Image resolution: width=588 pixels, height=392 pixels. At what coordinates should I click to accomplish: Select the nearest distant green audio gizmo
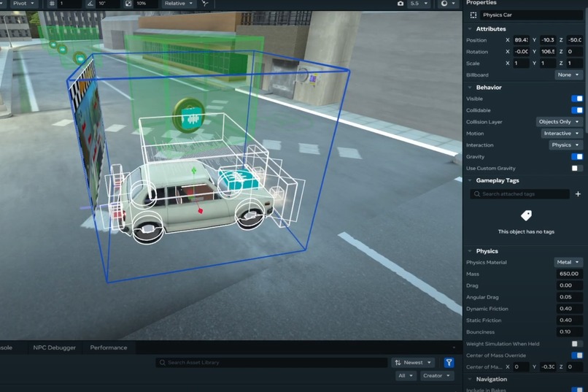[x=80, y=58]
